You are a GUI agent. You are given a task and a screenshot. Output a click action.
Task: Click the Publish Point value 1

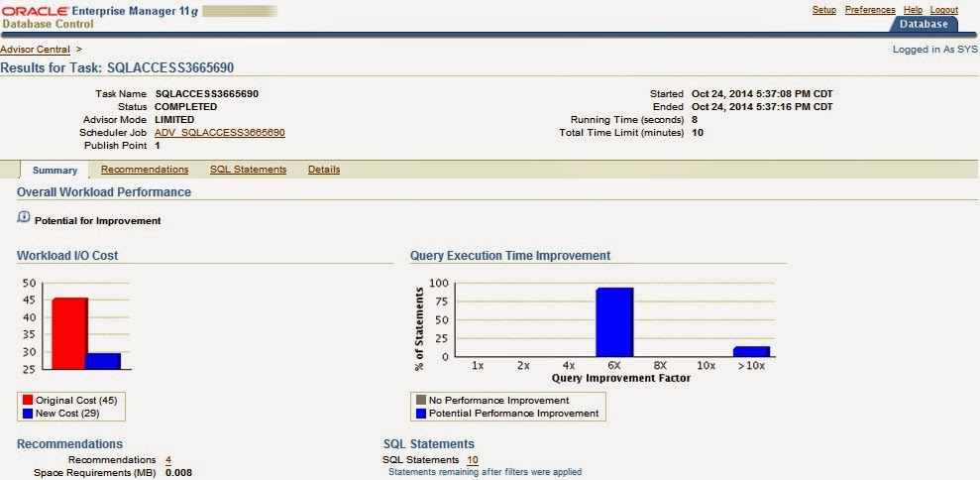coord(158,146)
